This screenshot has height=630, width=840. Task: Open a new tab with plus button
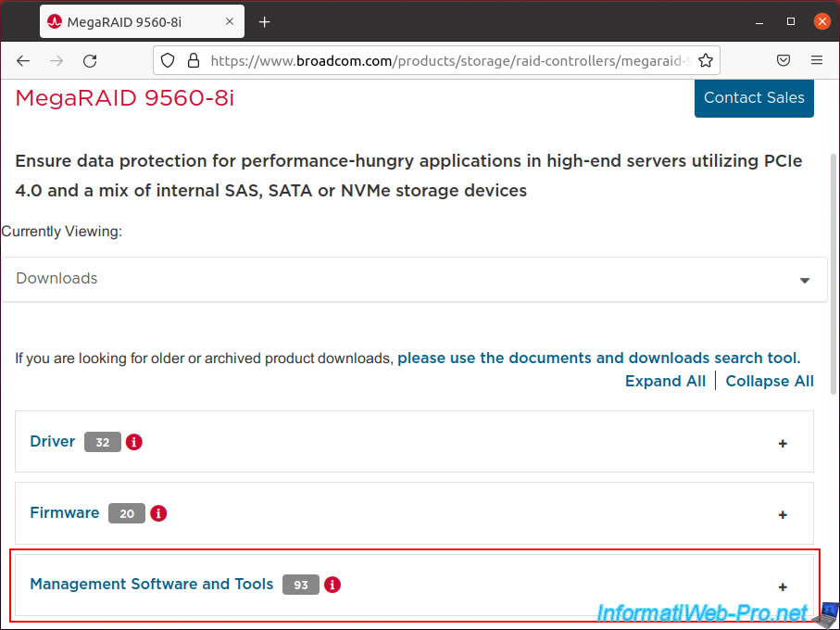click(x=265, y=22)
